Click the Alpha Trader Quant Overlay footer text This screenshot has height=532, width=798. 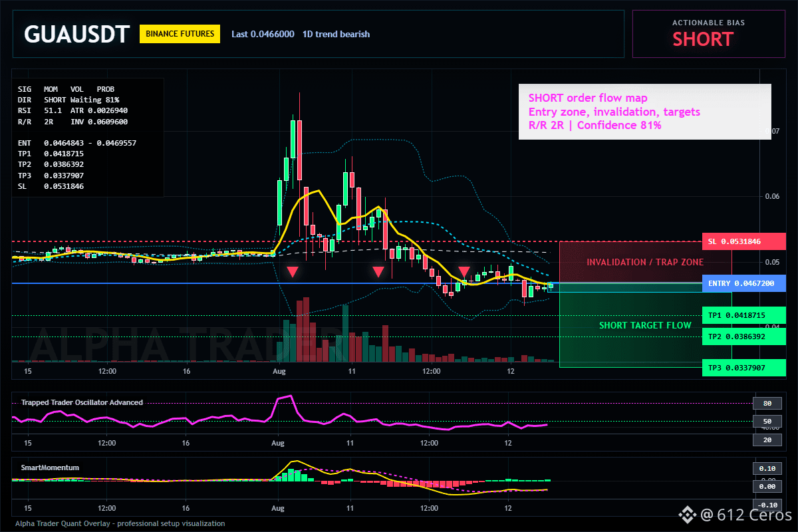point(120,523)
